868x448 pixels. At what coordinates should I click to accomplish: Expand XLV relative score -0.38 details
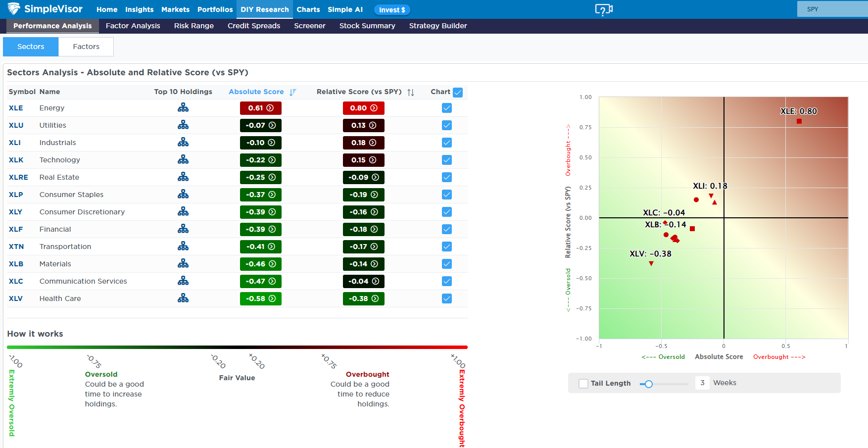[364, 299]
